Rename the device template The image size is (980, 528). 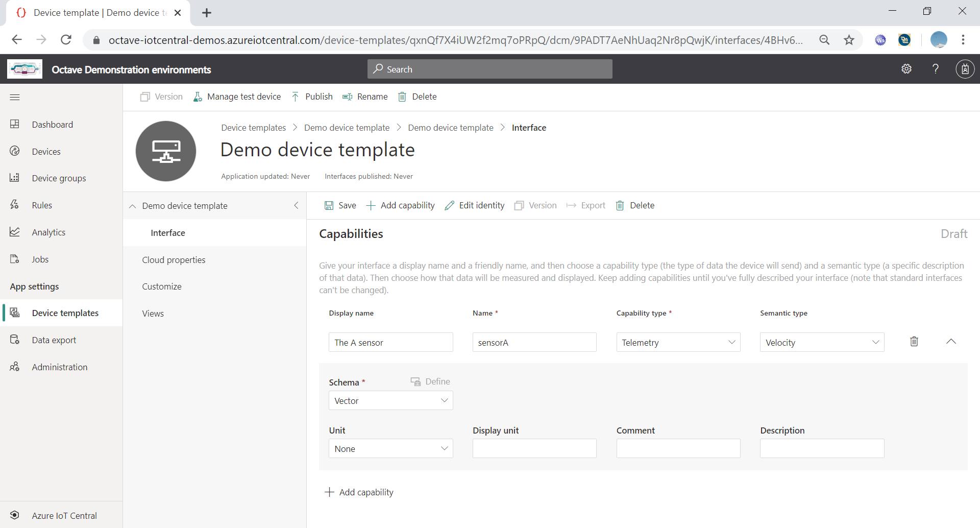tap(365, 97)
